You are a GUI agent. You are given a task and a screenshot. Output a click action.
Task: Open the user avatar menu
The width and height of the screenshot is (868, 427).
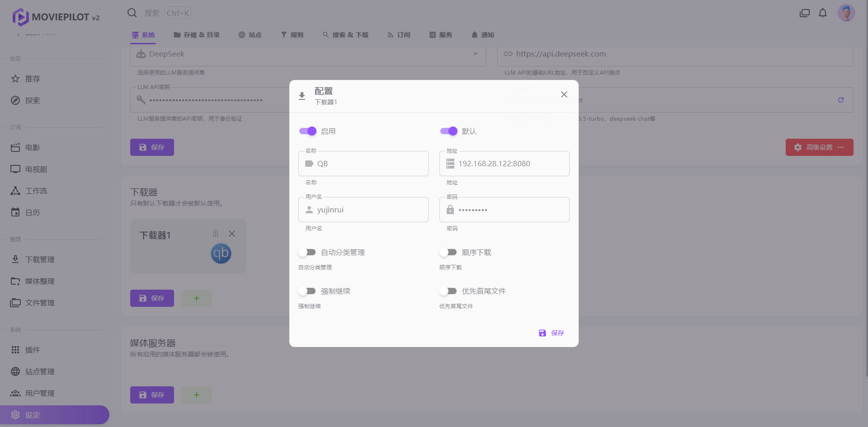(845, 13)
